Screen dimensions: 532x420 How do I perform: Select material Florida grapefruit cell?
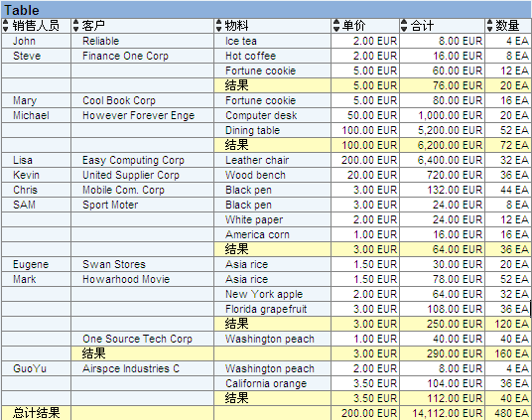[x=272, y=309]
